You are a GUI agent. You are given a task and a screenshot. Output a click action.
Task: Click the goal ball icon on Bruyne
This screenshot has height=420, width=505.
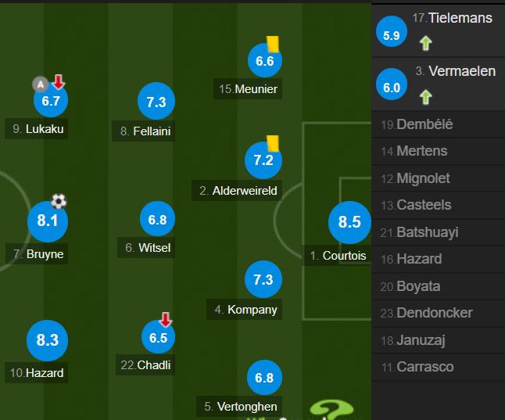[x=59, y=201]
